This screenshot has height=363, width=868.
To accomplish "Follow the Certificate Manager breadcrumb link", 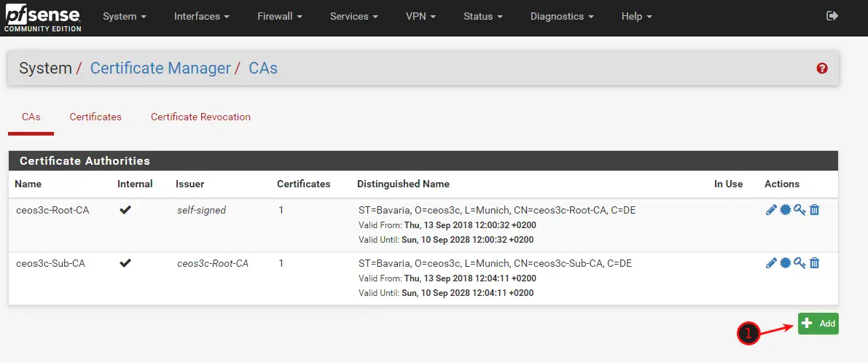I will [x=160, y=68].
